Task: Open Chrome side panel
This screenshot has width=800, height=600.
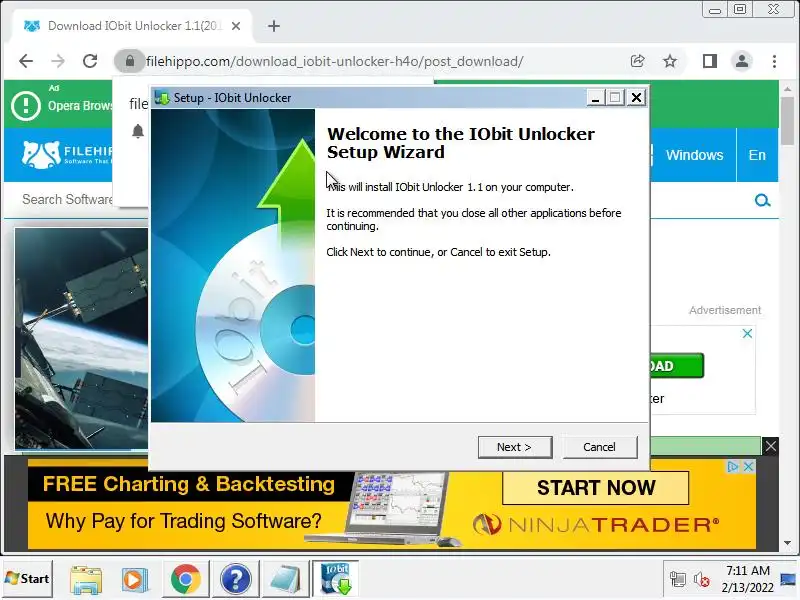Action: pos(710,61)
